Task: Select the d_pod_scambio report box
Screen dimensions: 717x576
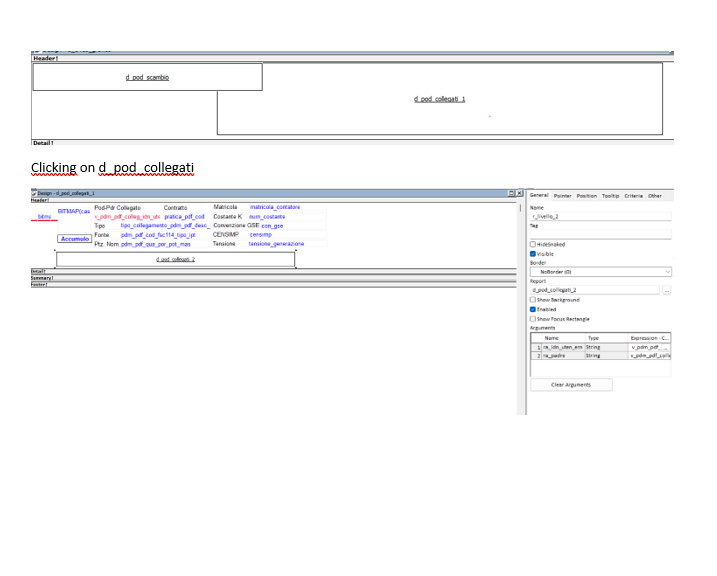Action: click(147, 77)
